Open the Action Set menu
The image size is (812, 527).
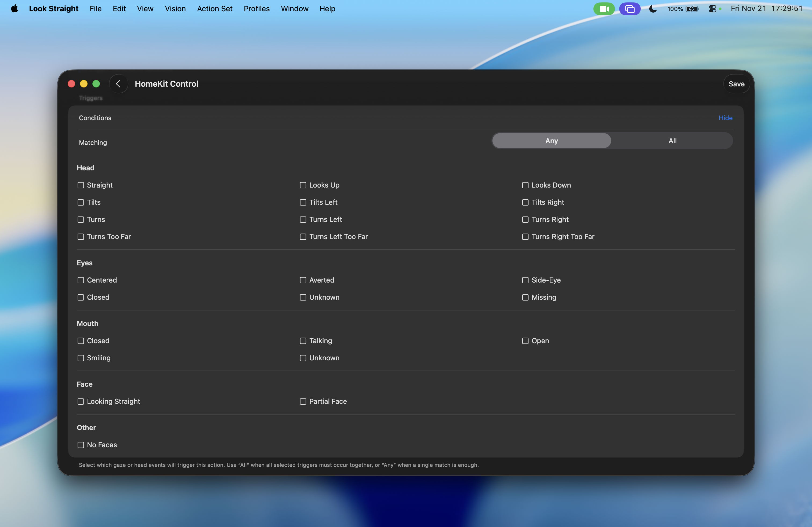(215, 9)
